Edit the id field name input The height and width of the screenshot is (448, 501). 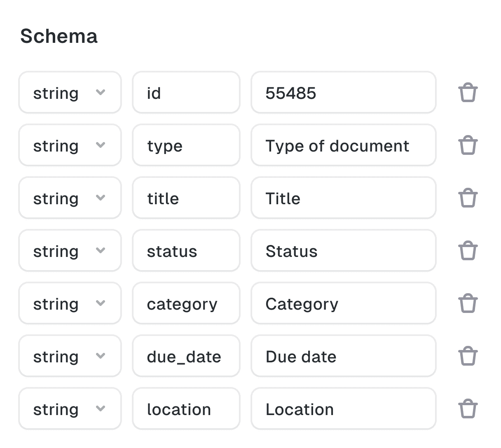186,93
